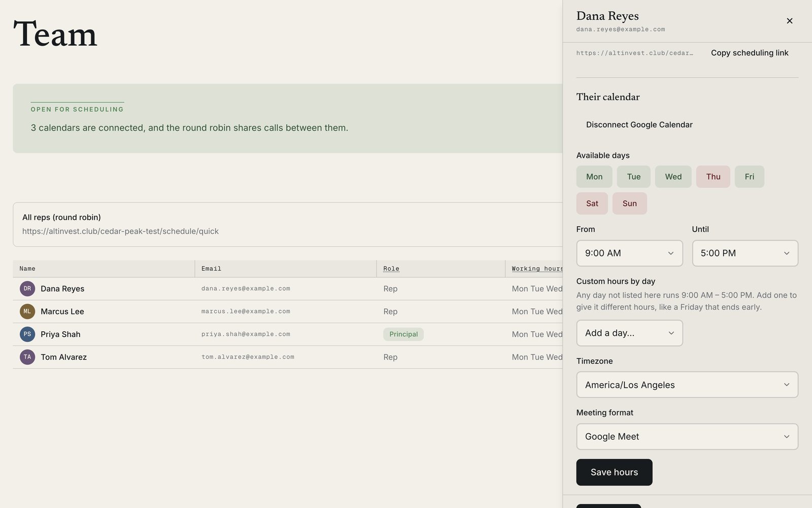Open the Meeting format dropdown
Viewport: 812px width, 508px height.
pos(687,436)
